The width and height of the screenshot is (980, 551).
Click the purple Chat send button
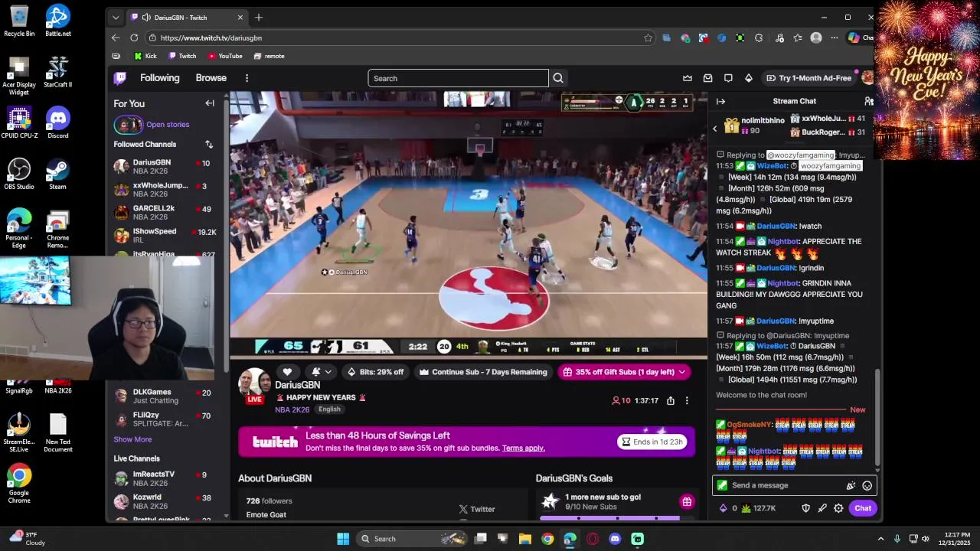[863, 508]
